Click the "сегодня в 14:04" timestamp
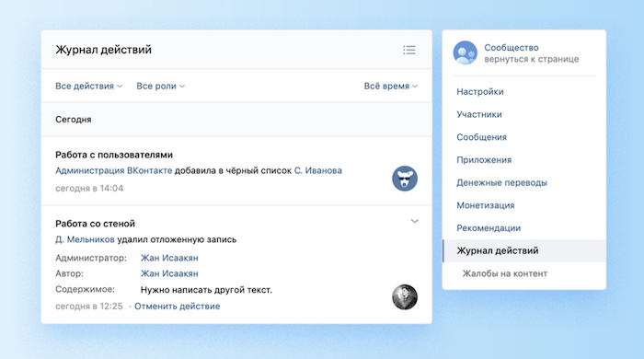644x359 pixels. point(89,188)
